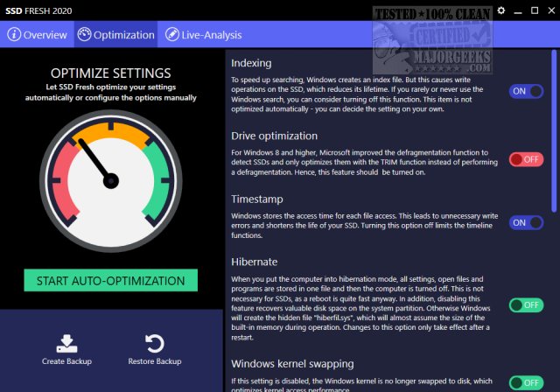Maximize the SSD Fresh window
560x392 pixels.
(535, 10)
